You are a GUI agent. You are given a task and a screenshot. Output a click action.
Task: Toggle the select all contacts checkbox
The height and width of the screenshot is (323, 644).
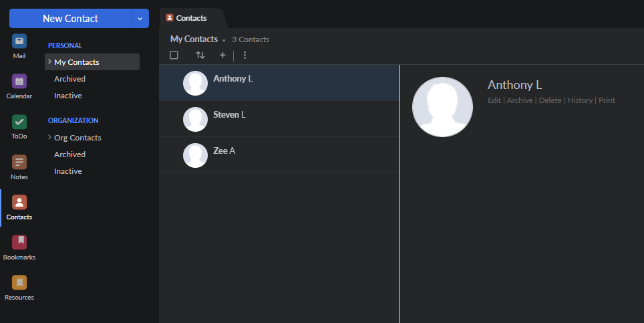pyautogui.click(x=174, y=55)
